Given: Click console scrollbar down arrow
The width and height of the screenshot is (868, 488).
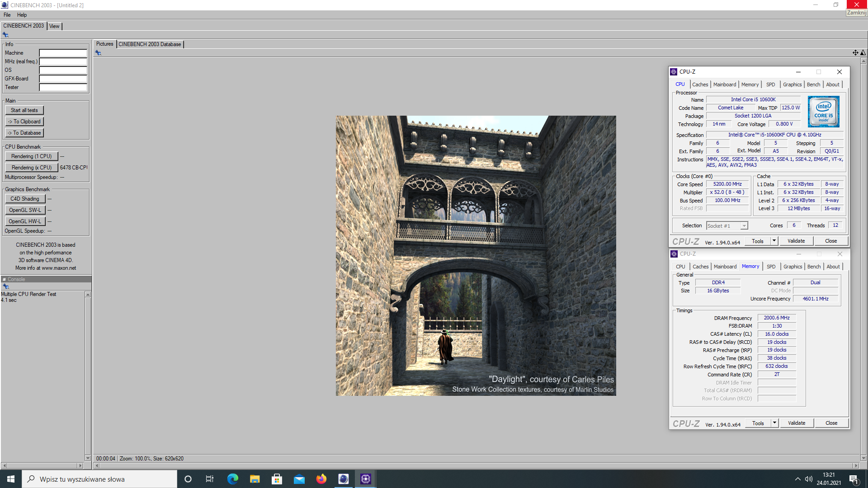Looking at the screenshot, I should pyautogui.click(x=88, y=458).
